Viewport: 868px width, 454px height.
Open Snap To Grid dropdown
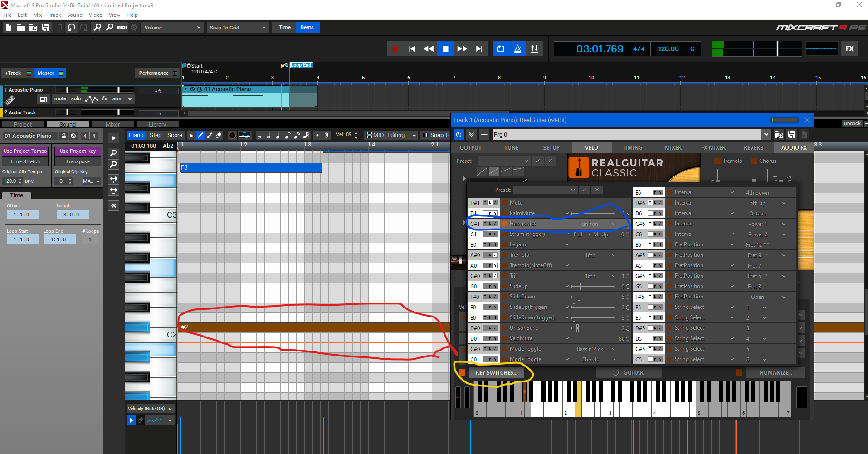point(238,28)
